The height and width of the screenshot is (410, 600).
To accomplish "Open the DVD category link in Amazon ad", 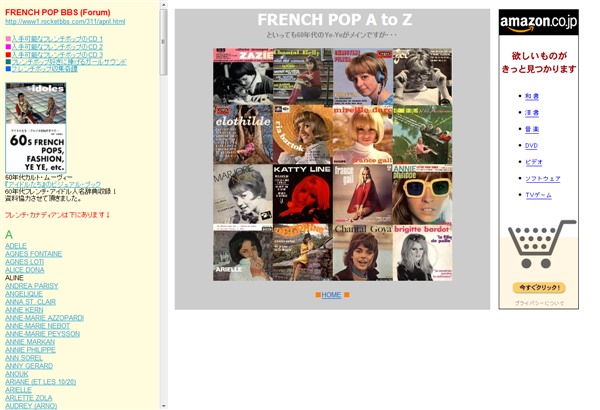I will 532,145.
